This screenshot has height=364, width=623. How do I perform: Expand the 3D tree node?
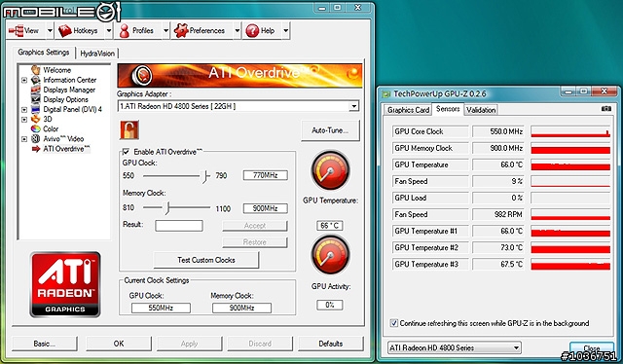[x=24, y=119]
